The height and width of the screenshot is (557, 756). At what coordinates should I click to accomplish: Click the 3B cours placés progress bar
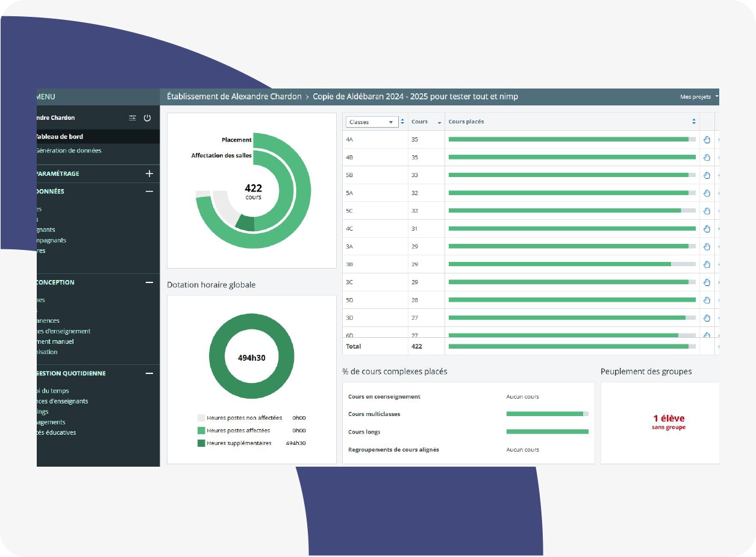tap(572, 264)
